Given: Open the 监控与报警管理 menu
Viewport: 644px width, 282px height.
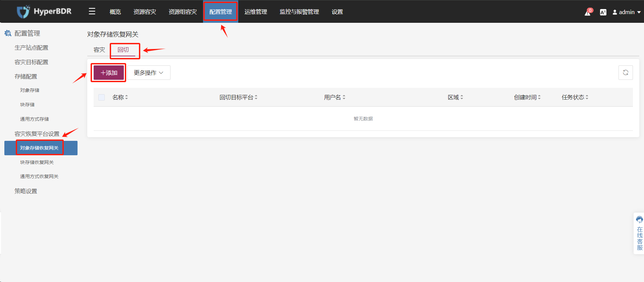Looking at the screenshot, I should tap(299, 12).
